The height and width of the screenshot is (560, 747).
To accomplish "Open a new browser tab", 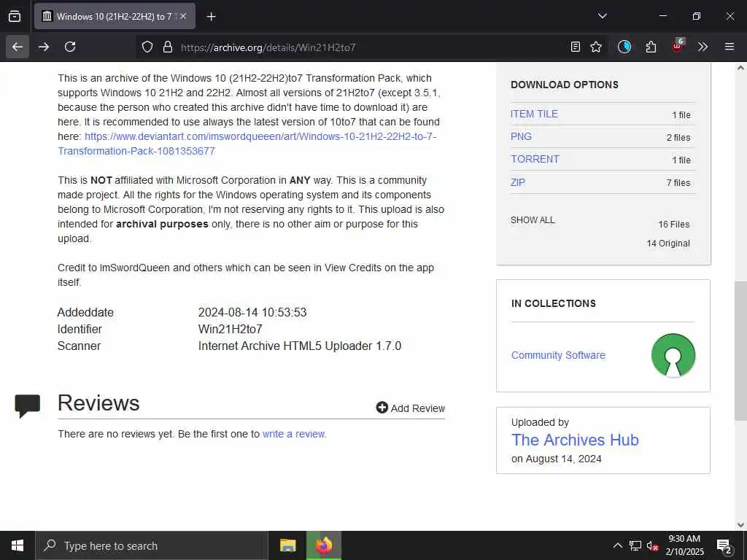I will (212, 17).
